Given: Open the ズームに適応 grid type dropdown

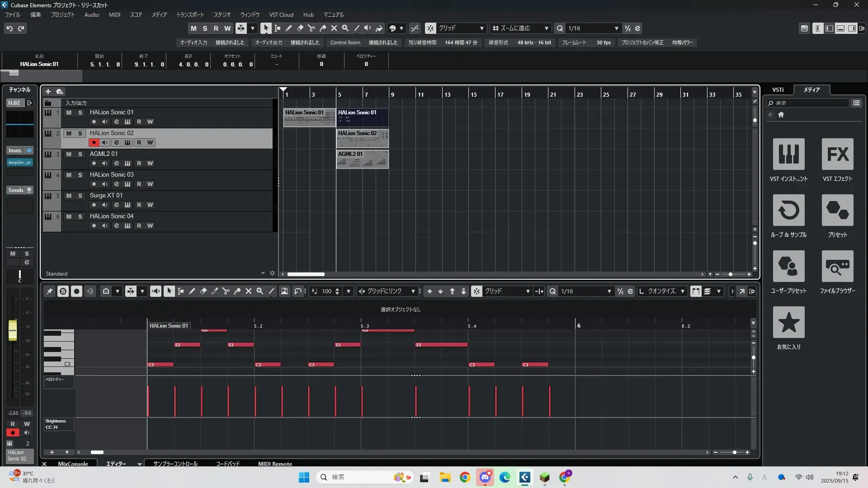Looking at the screenshot, I should [x=546, y=28].
